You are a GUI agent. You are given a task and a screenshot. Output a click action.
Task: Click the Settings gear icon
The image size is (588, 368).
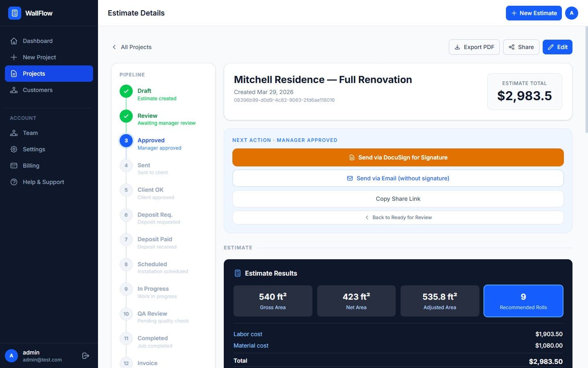point(14,149)
